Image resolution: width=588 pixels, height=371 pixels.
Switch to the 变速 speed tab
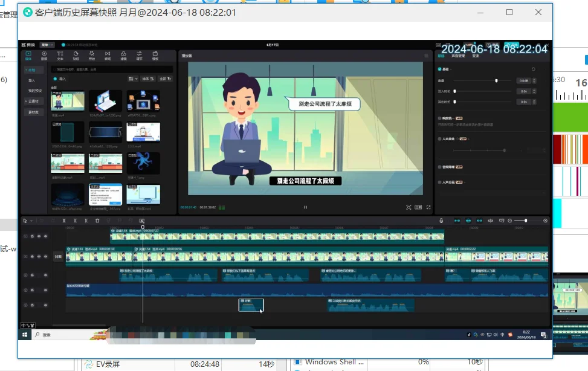(475, 56)
